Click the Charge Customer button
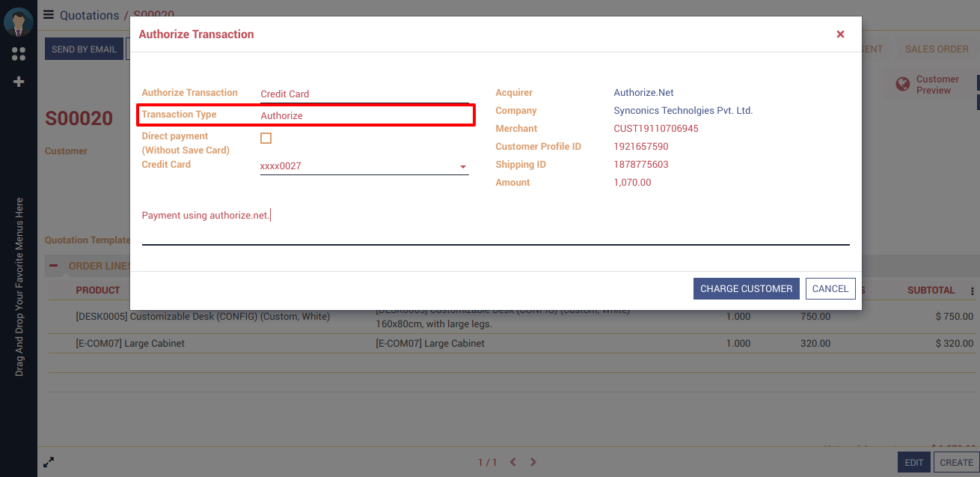The height and width of the screenshot is (477, 980). tap(746, 289)
